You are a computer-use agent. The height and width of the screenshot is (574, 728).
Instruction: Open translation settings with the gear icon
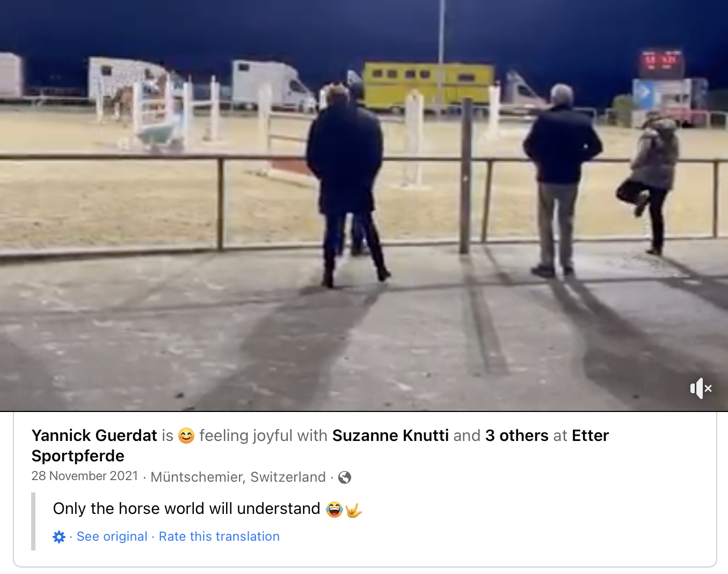click(x=59, y=536)
